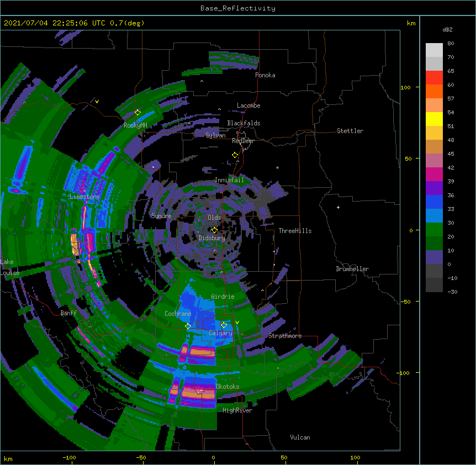Image resolution: width=476 pixels, height=465 pixels.
Task: Click the yellow diamond marker south of RedDeer
Action: (x=235, y=155)
